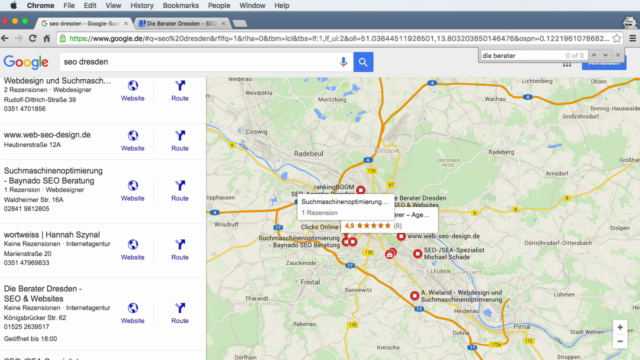Close the find-in-page bar
The image size is (640, 360).
(x=618, y=55)
